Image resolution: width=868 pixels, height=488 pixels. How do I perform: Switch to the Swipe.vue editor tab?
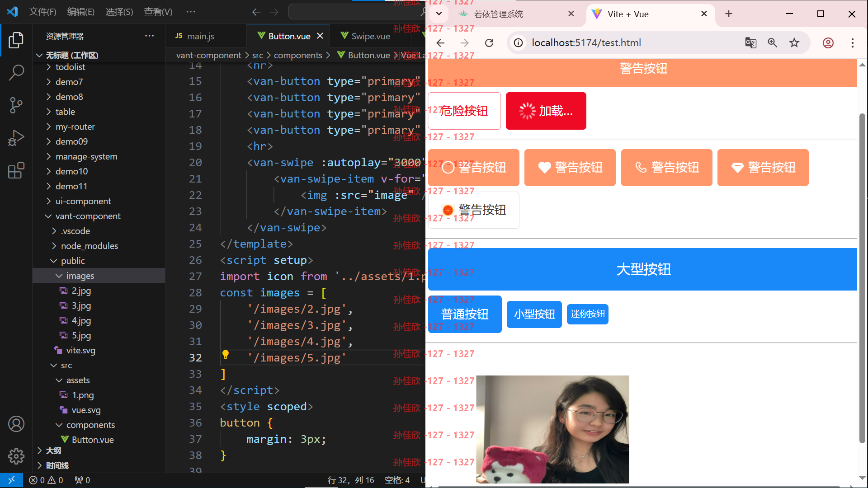pos(371,36)
